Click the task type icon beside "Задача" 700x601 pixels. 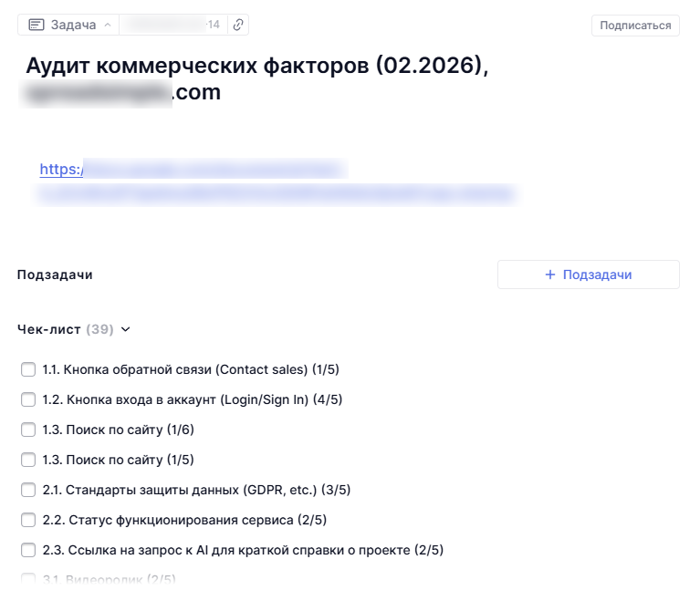tap(37, 25)
